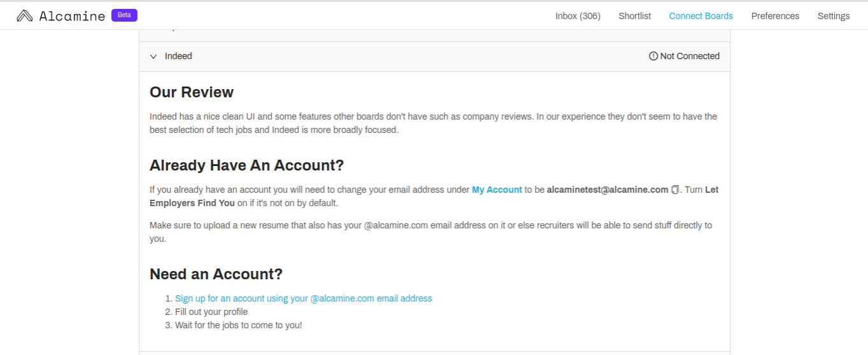868x355 pixels.
Task: Click the sign up with @alcamine.com link
Action: click(x=304, y=298)
